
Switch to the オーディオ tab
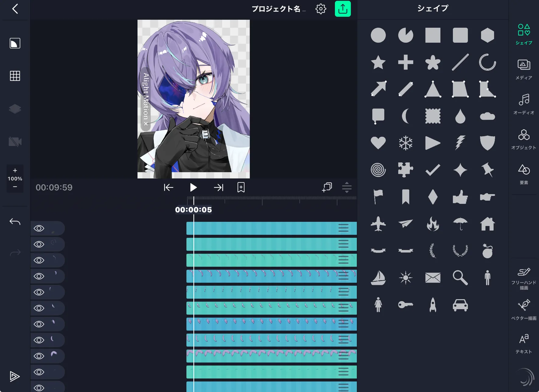coord(524,104)
